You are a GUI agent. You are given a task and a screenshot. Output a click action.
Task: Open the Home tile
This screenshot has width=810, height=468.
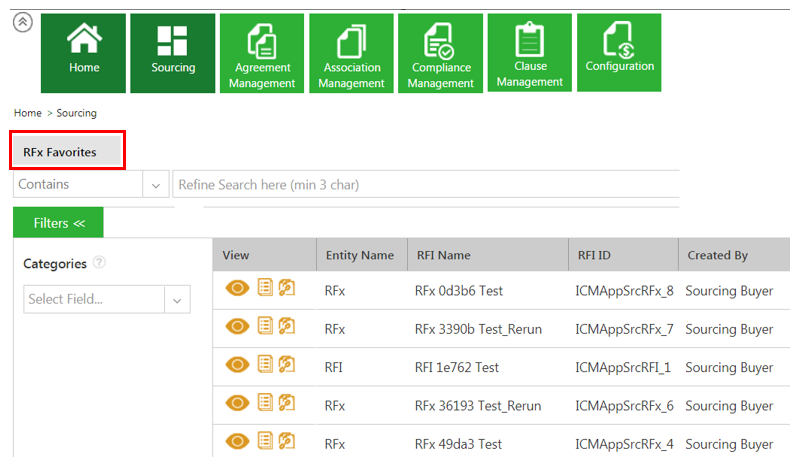point(84,53)
